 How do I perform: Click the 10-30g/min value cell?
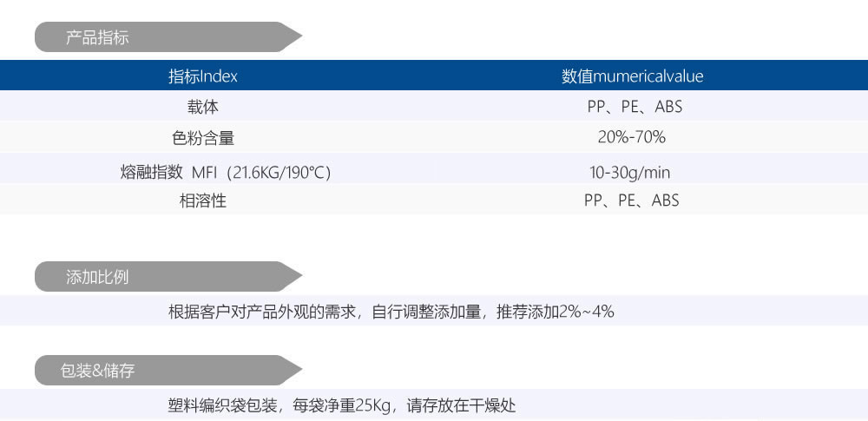[x=632, y=172]
